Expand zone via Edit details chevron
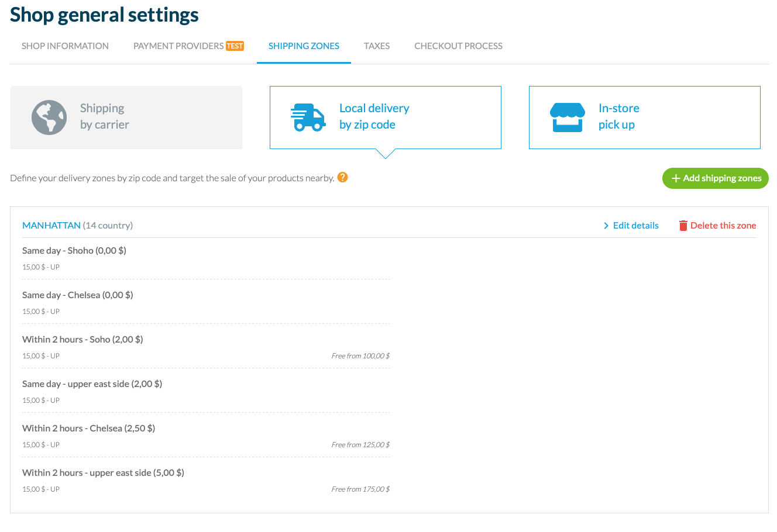The width and height of the screenshot is (777, 532). 606,226
